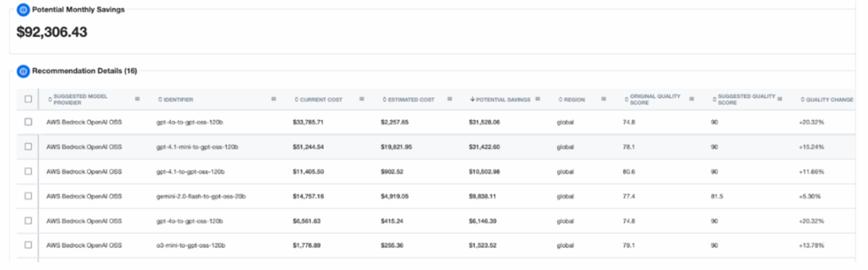Open the Identifier column menu icon
Viewport: 868px width, 270px height.
273,99
